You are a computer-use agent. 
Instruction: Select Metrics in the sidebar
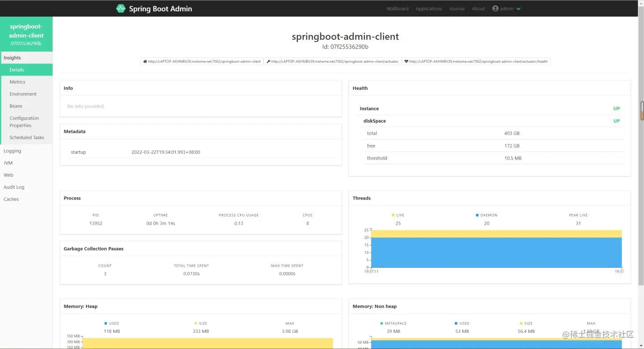[x=26, y=82]
